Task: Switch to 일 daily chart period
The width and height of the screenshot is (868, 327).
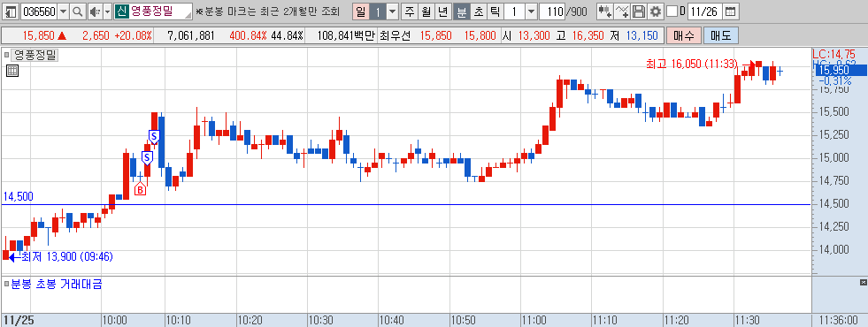Action: point(361,11)
